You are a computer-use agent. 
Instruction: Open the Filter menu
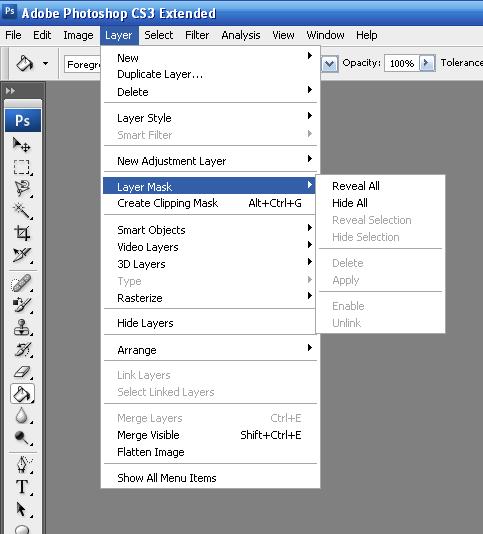tap(197, 35)
